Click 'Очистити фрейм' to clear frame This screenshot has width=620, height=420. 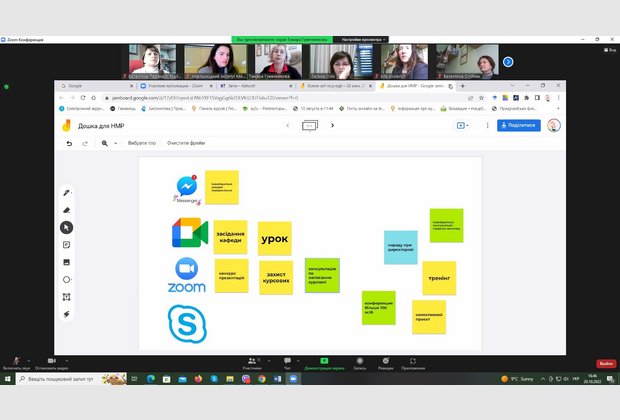185,143
